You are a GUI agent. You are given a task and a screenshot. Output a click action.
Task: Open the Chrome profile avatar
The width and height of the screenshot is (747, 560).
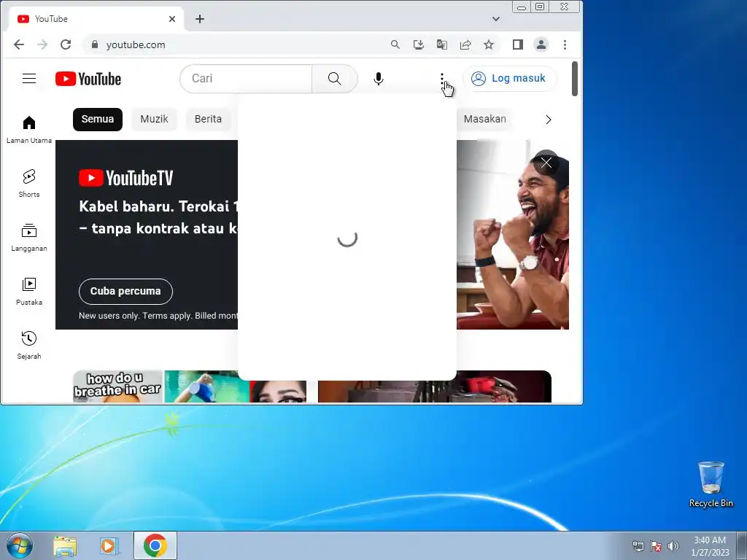click(541, 44)
